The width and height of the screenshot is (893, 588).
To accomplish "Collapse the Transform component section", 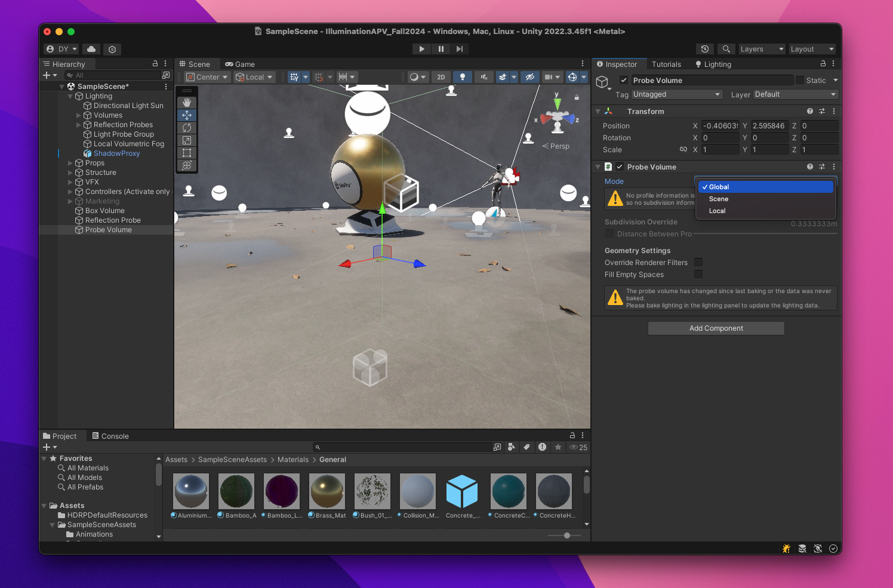I will coord(598,112).
